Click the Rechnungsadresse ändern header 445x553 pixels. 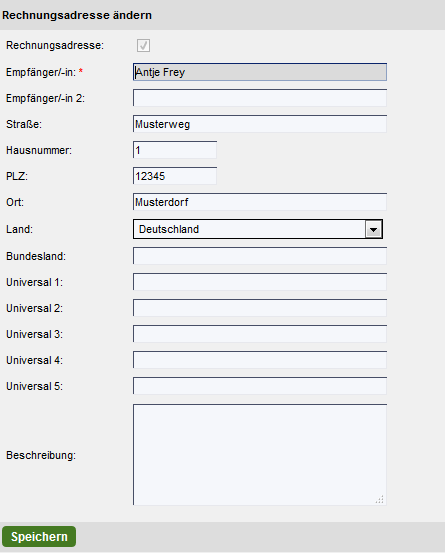pos(77,15)
